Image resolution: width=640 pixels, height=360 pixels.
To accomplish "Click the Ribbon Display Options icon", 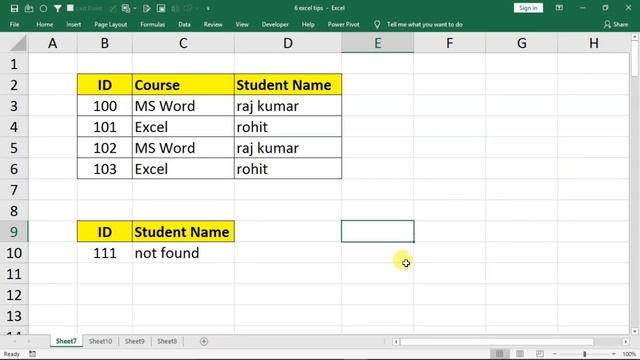I will [559, 8].
